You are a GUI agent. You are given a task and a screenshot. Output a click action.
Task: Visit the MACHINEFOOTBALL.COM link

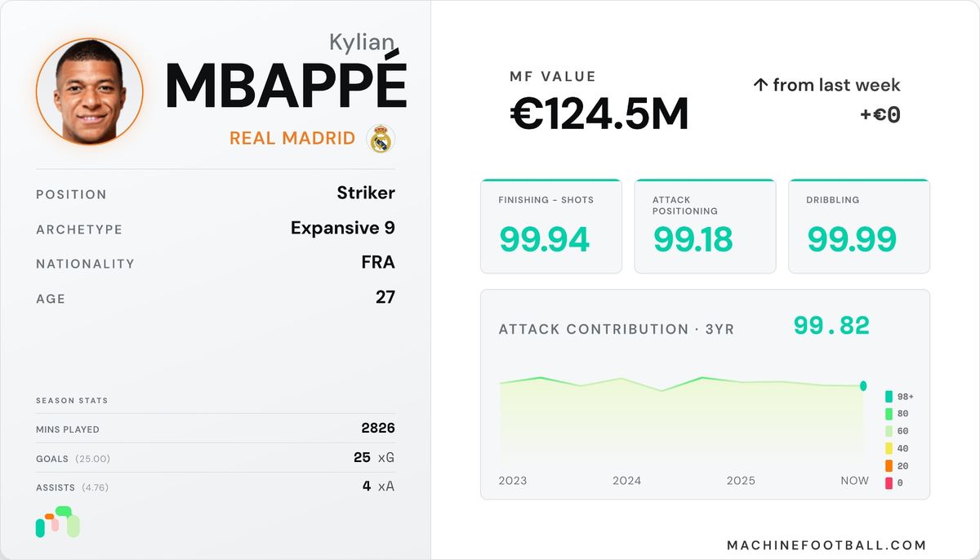826,545
